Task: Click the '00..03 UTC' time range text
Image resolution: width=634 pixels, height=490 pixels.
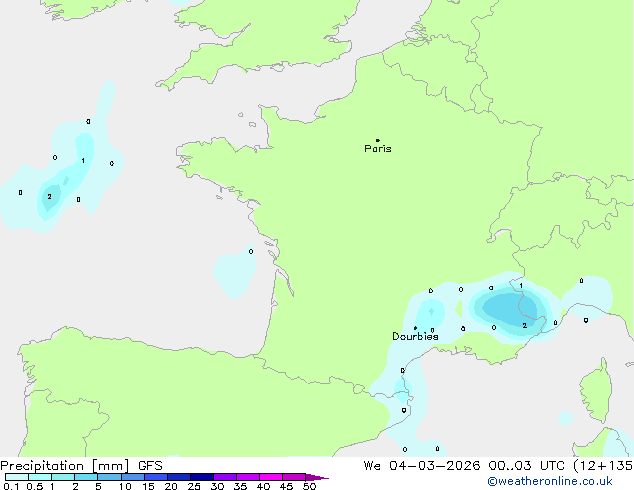Action: tap(526, 466)
